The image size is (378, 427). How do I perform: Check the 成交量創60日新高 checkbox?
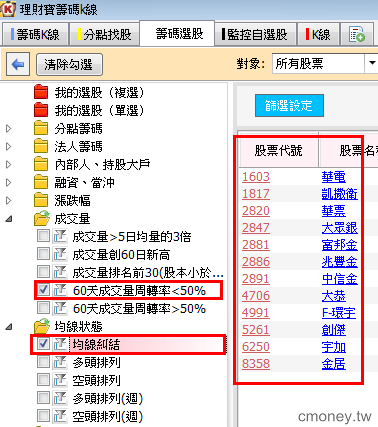click(43, 254)
